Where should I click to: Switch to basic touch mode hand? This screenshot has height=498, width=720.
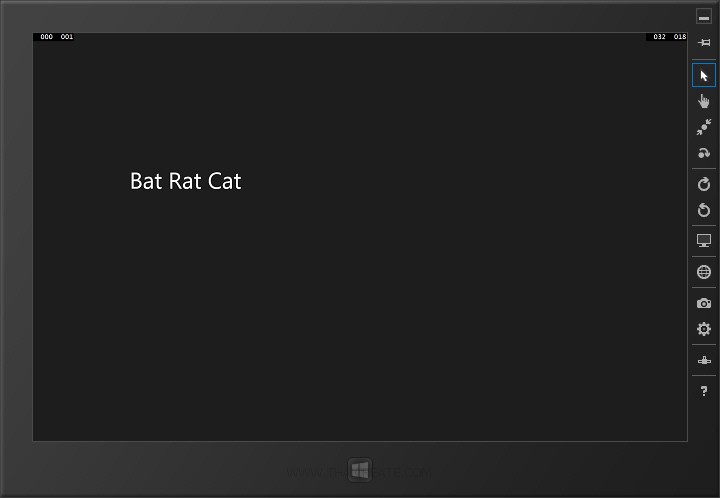point(704,101)
